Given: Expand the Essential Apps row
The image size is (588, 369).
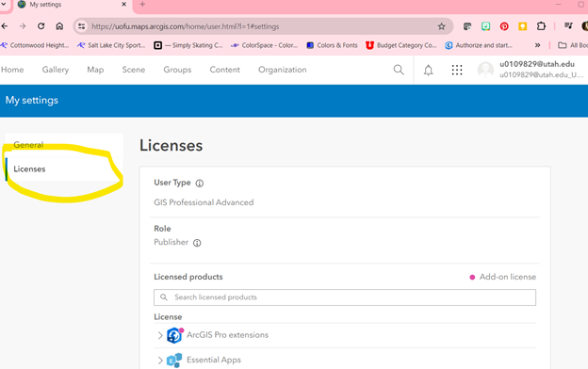Looking at the screenshot, I should click(160, 361).
